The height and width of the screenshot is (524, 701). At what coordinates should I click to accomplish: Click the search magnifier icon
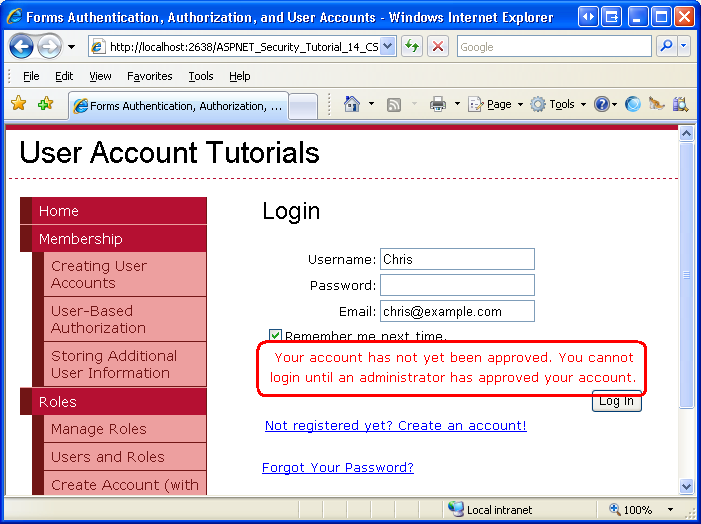coord(666,46)
